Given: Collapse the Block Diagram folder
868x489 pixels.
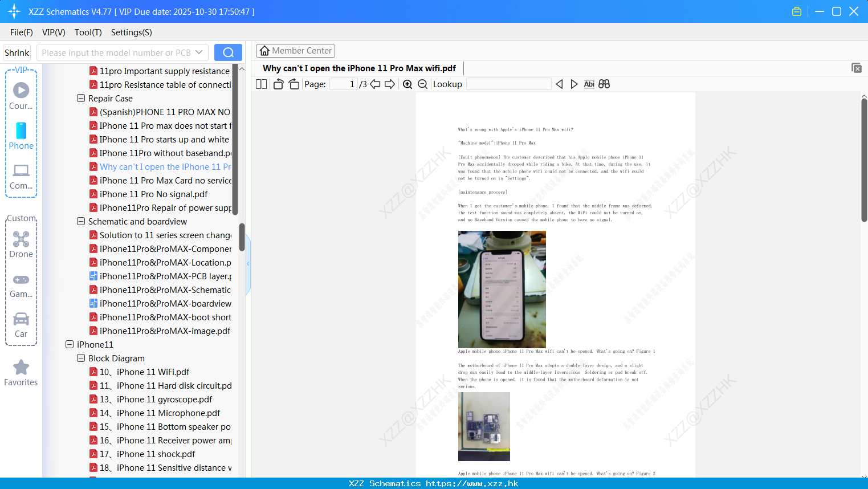Looking at the screenshot, I should [x=81, y=358].
